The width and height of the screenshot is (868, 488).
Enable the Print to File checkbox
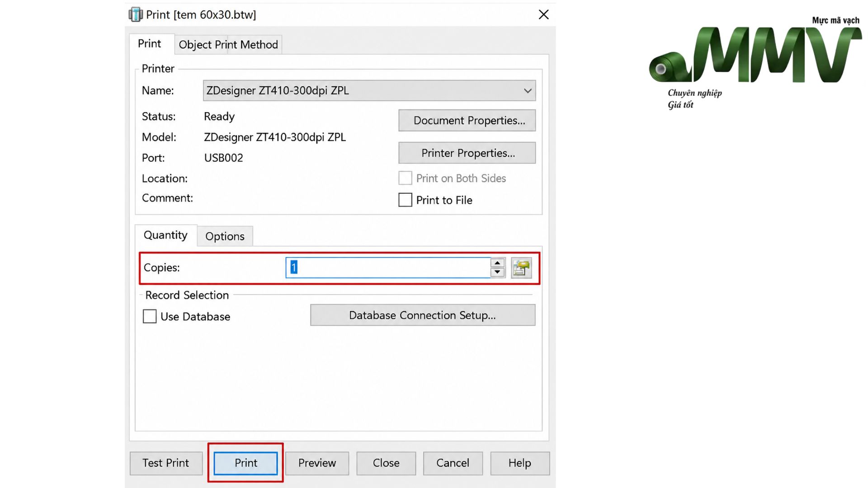(x=405, y=200)
